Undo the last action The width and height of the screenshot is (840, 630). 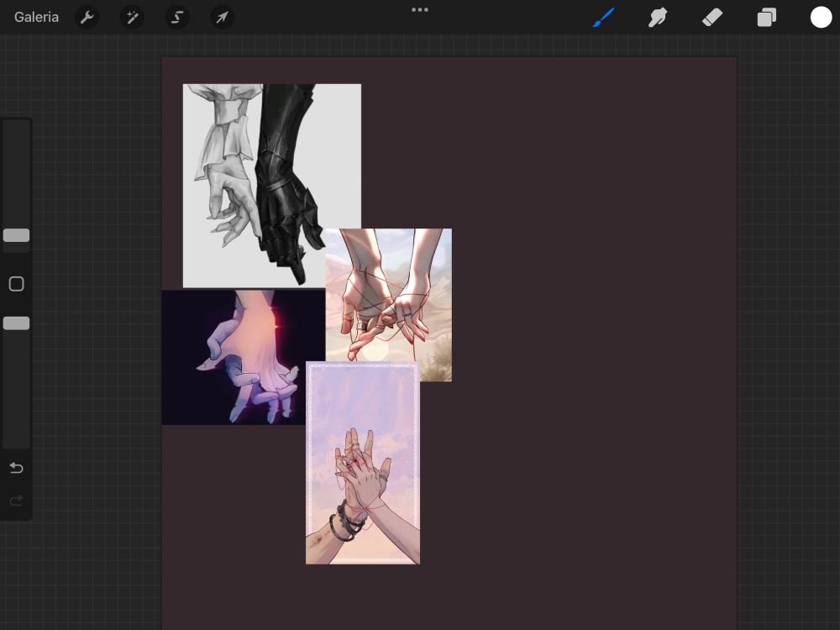coord(16,468)
